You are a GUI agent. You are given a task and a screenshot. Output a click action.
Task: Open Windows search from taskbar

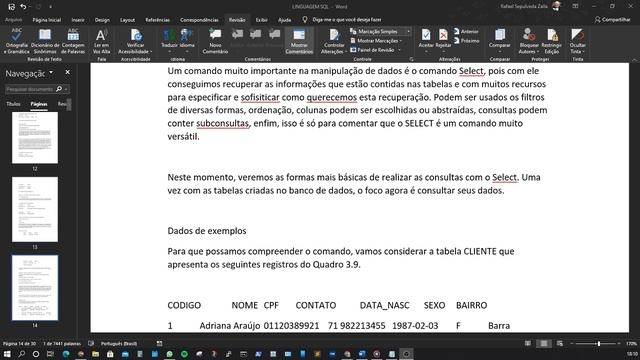tap(22, 354)
